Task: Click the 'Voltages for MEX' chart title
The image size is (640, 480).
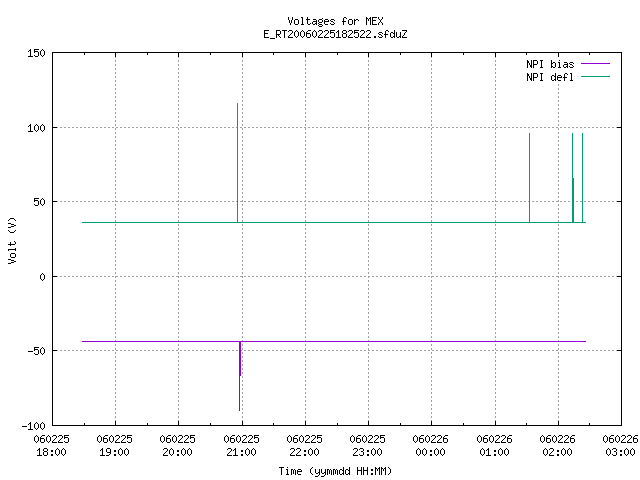Action: 335,21
